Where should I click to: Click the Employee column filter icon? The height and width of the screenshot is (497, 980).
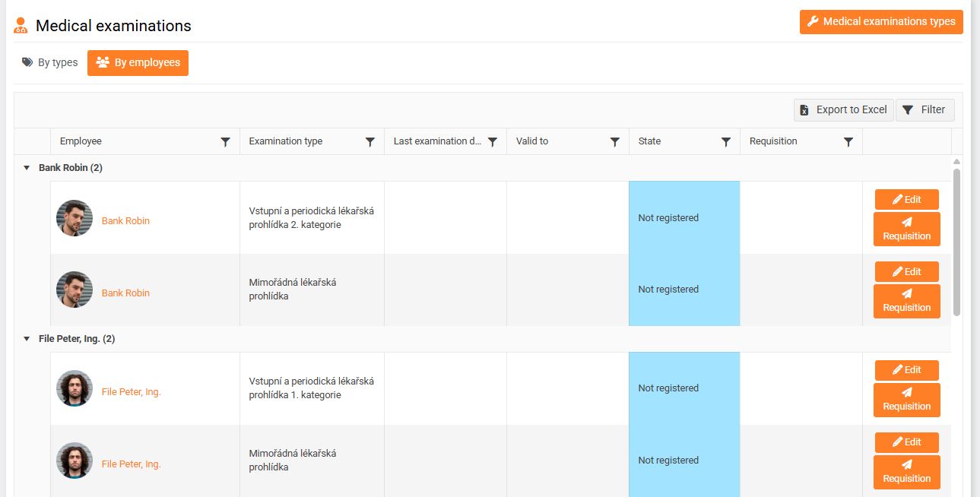coord(225,142)
